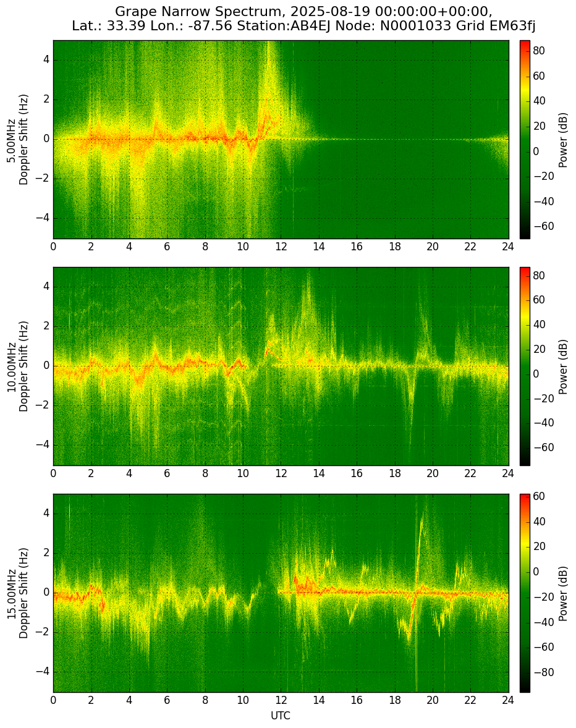
Task: Click the 24 UTC tick label below 10MHz plot
Action: pos(508,473)
